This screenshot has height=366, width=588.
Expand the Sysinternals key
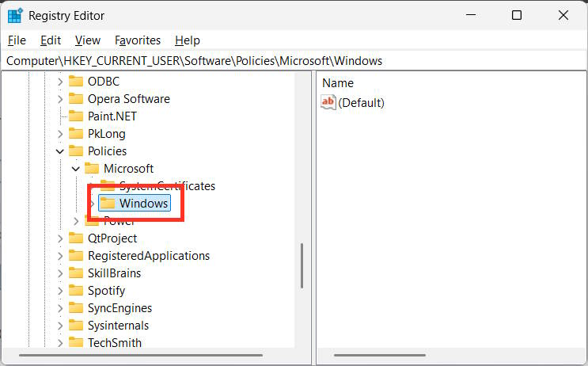click(60, 326)
